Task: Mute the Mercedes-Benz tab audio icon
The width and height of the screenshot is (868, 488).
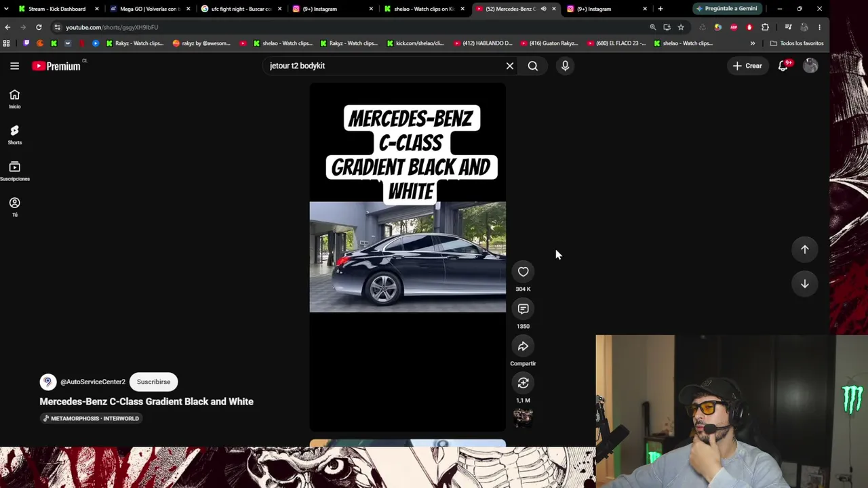Action: pos(543,9)
